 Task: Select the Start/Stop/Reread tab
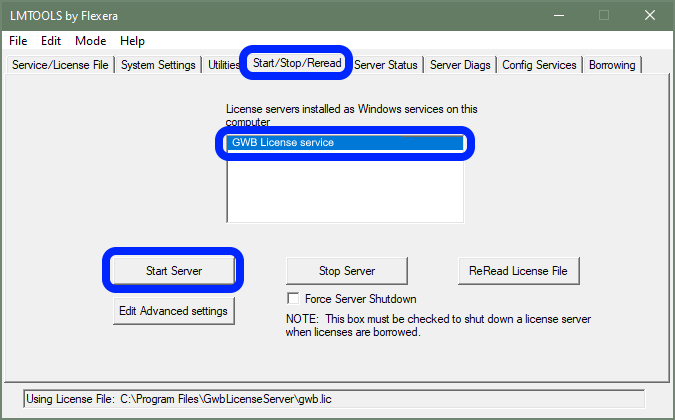pyautogui.click(x=297, y=63)
